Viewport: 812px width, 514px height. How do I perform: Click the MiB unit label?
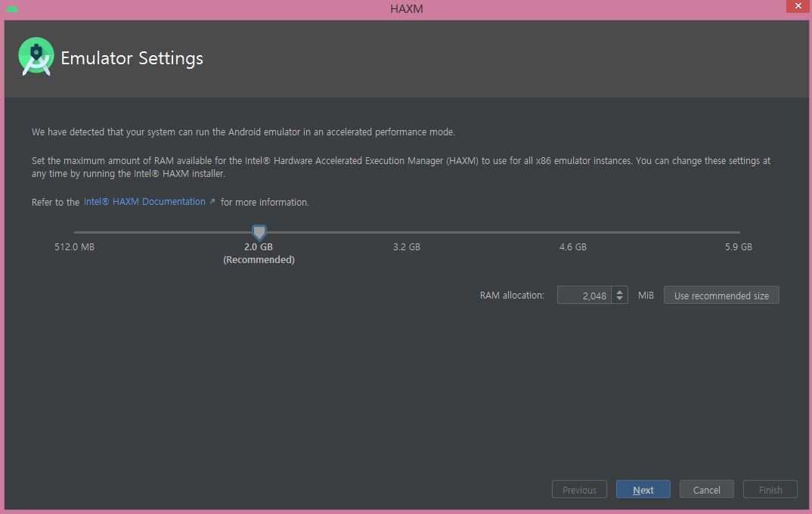click(646, 295)
